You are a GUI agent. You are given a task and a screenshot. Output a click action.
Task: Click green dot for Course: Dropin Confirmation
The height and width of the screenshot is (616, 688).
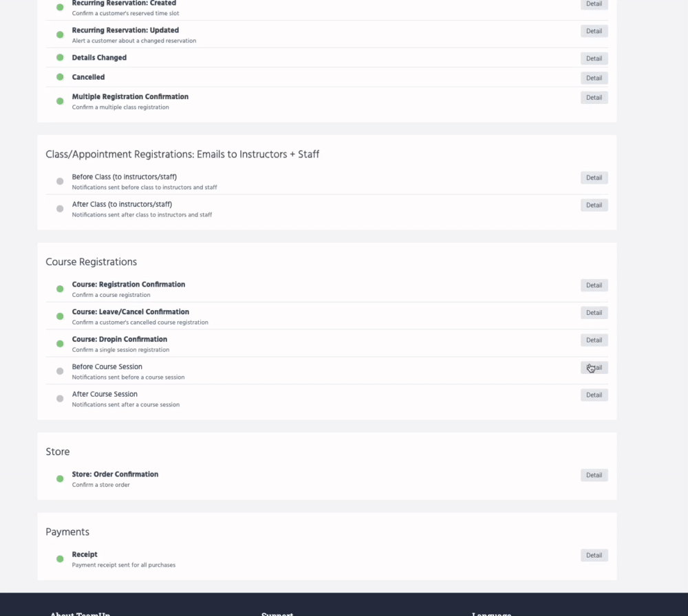click(x=60, y=344)
